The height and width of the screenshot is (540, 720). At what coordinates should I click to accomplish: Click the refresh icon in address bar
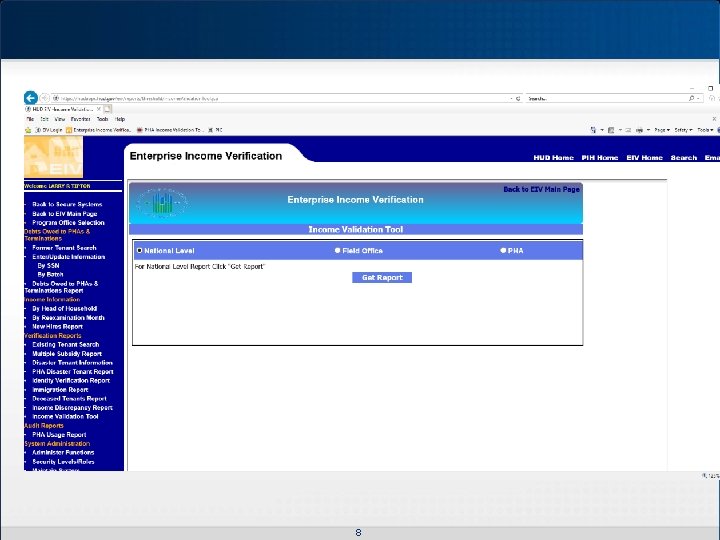[x=518, y=98]
